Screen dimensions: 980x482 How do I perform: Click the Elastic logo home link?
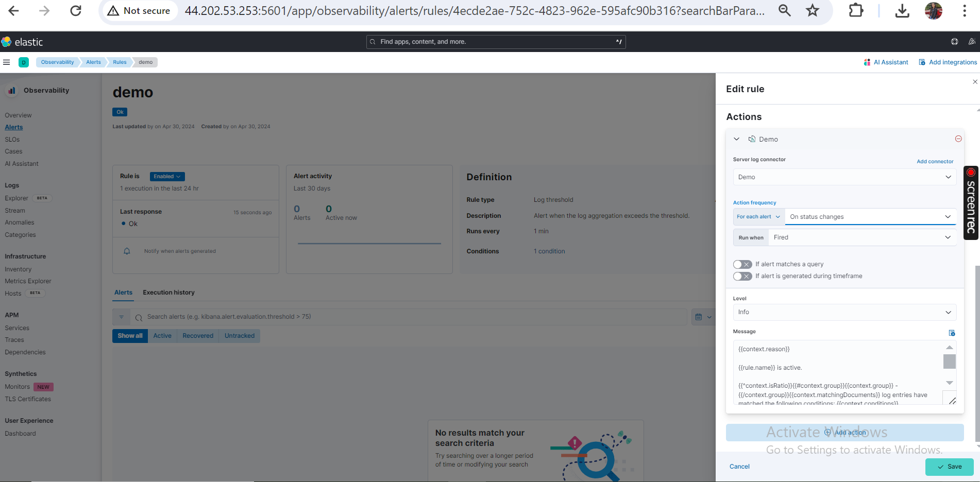coord(22,42)
